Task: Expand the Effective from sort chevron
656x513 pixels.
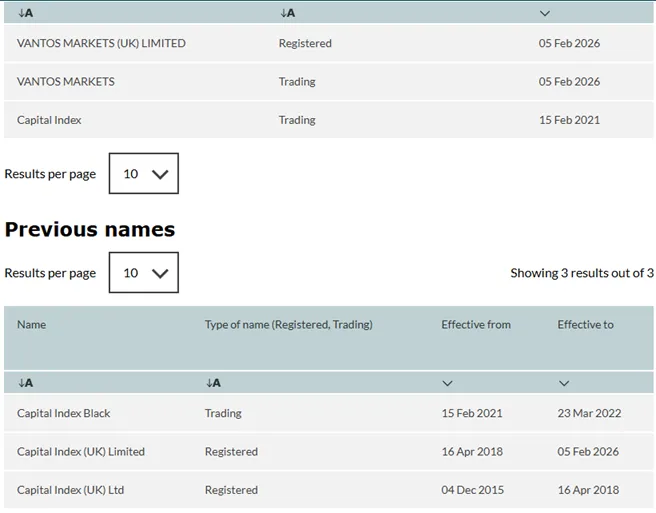Action: click(447, 383)
